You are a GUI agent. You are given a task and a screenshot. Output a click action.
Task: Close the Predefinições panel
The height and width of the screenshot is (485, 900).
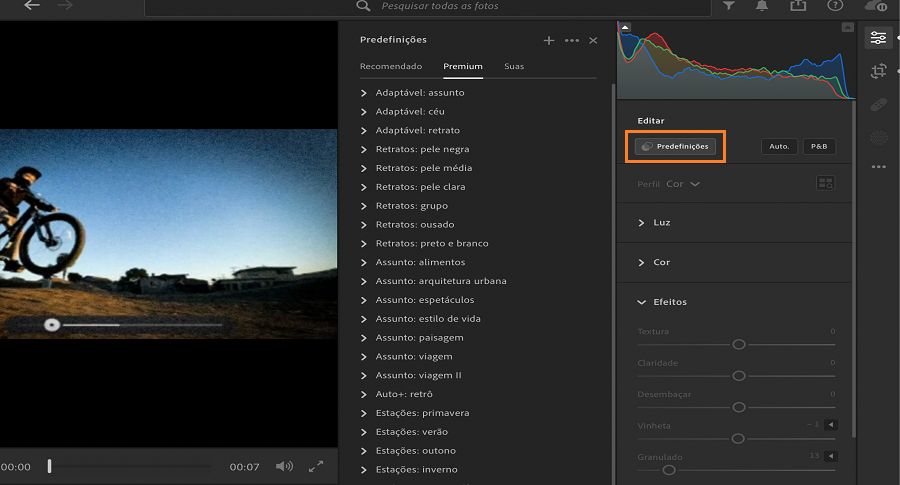pyautogui.click(x=593, y=41)
